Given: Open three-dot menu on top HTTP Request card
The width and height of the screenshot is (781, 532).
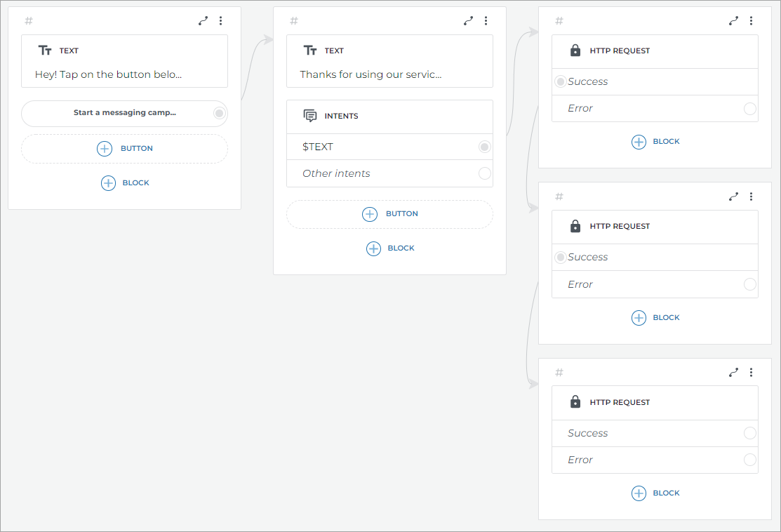Looking at the screenshot, I should (x=751, y=21).
